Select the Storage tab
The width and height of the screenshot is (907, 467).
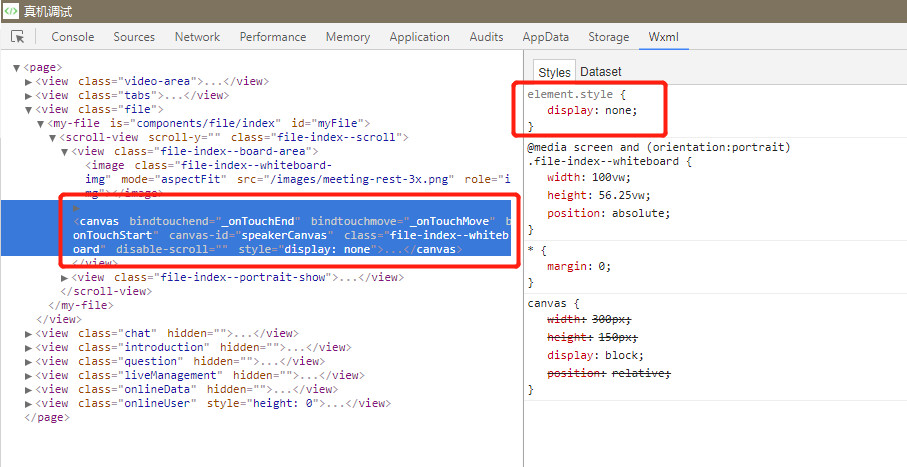(609, 36)
